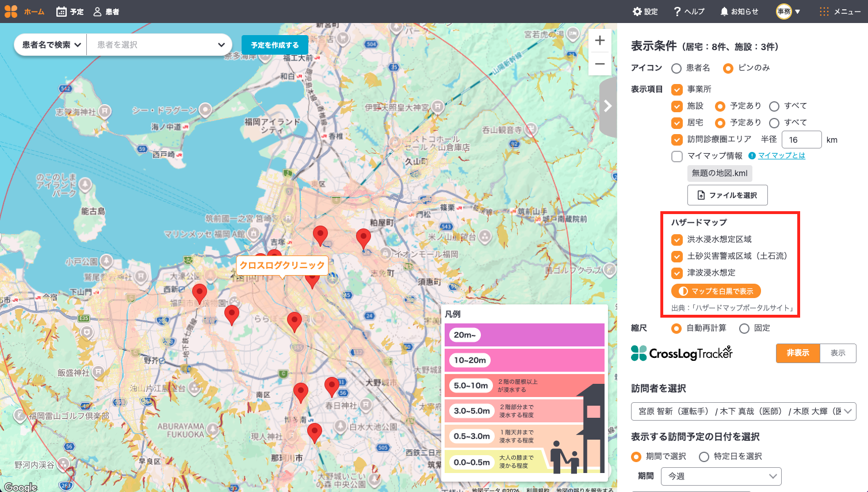Click the ファイルを選択 button

click(728, 195)
